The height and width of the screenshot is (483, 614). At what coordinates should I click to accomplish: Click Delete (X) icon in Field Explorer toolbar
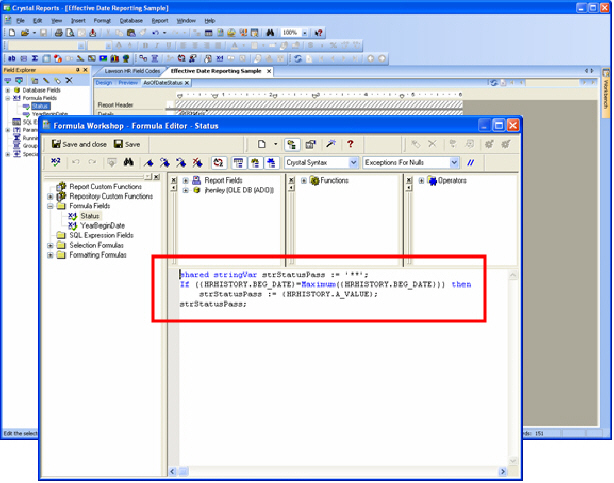69,80
